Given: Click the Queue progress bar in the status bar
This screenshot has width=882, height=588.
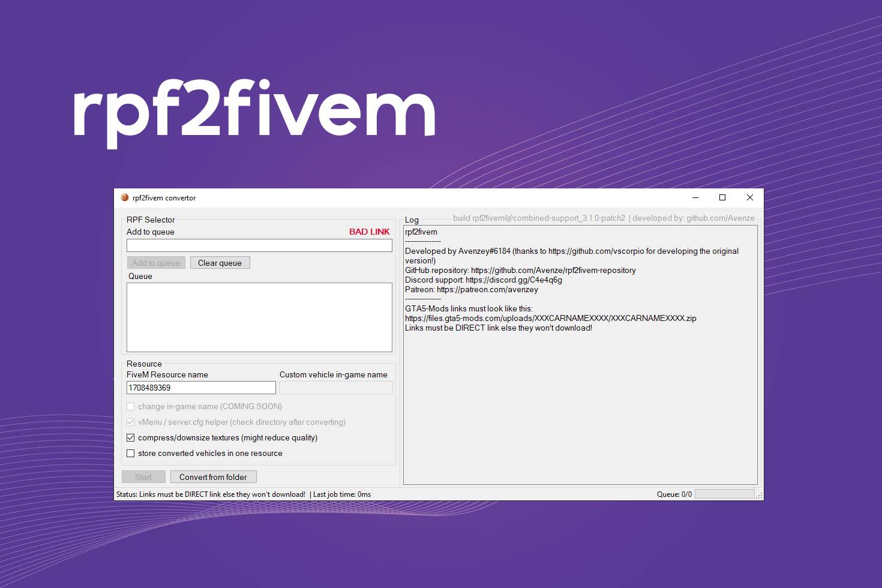Looking at the screenshot, I should click(725, 493).
